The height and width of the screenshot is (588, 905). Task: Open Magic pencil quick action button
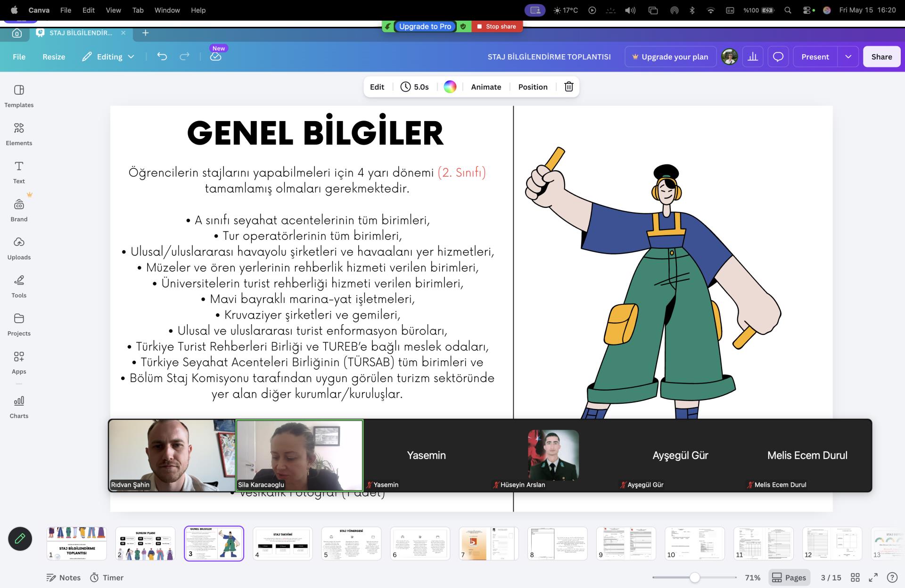(20, 539)
